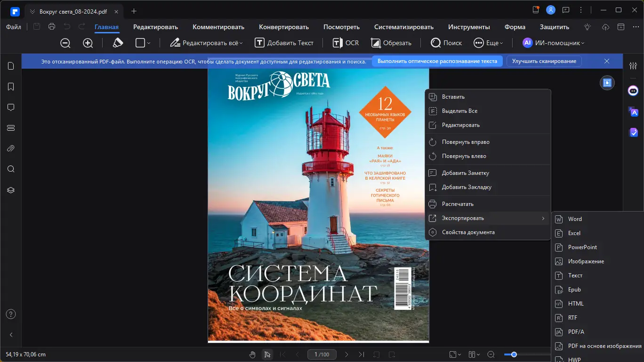Open the bookmarks panel in left sidebar
The height and width of the screenshot is (362, 644).
pos(11,87)
